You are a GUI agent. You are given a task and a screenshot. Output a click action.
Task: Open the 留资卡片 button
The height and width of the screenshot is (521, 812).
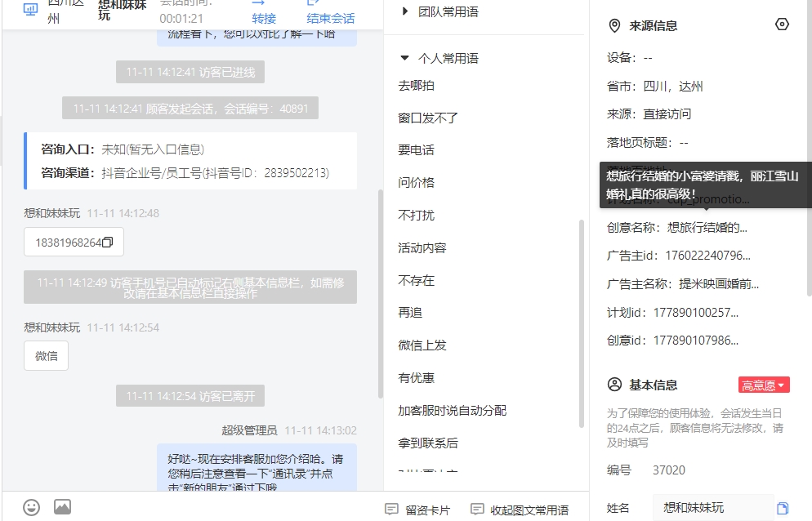click(417, 510)
